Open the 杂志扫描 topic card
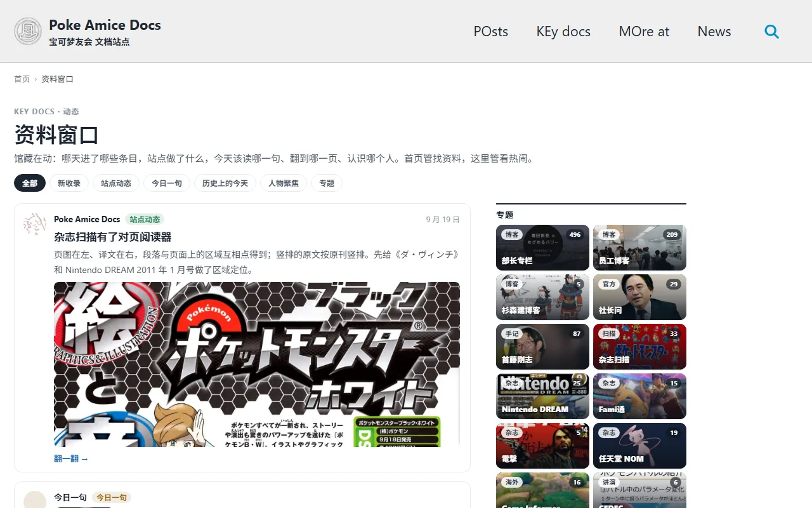Image resolution: width=812 pixels, height=508 pixels. (639, 347)
